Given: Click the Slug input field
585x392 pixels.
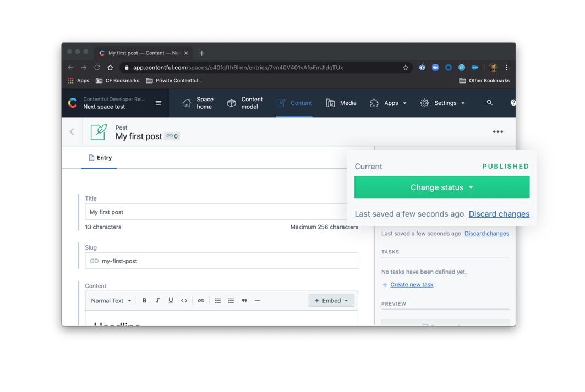Looking at the screenshot, I should (221, 261).
